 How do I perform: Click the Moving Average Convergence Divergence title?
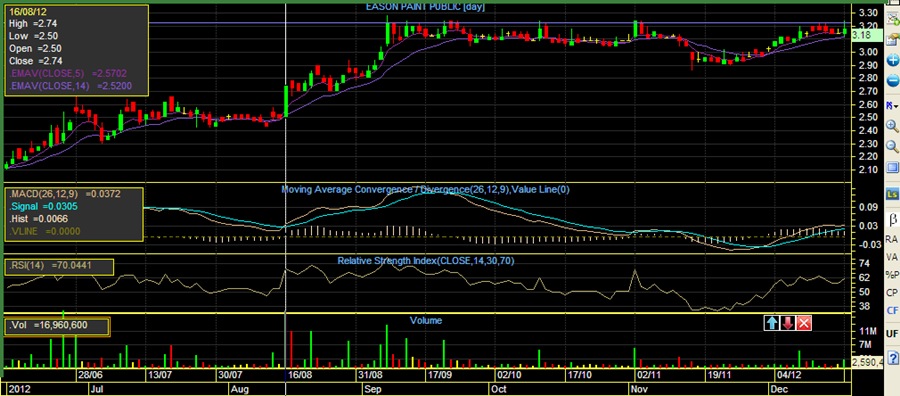(425, 189)
